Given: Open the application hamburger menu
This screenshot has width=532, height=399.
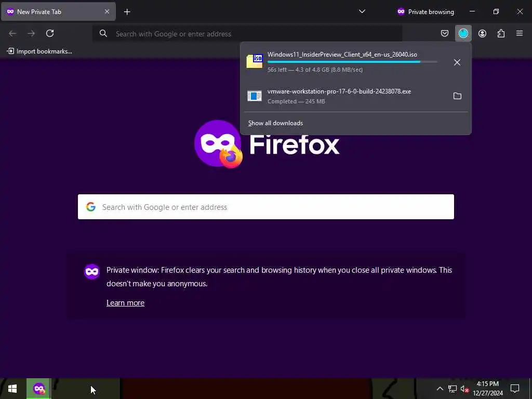Looking at the screenshot, I should 520,33.
